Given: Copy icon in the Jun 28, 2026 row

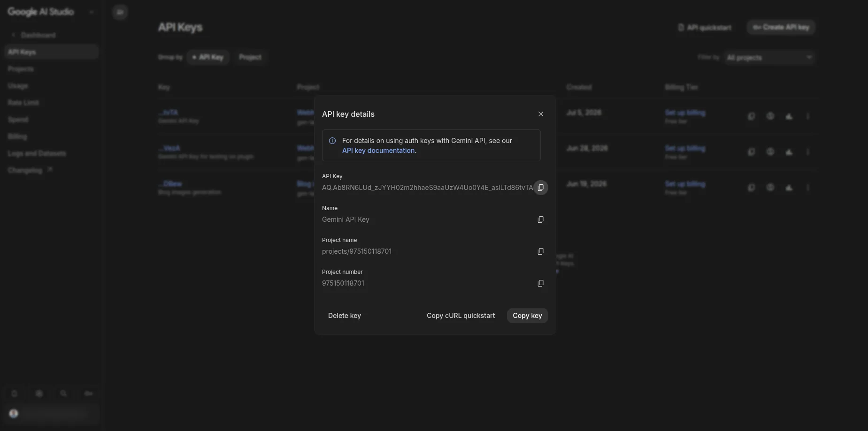Looking at the screenshot, I should coord(752,152).
